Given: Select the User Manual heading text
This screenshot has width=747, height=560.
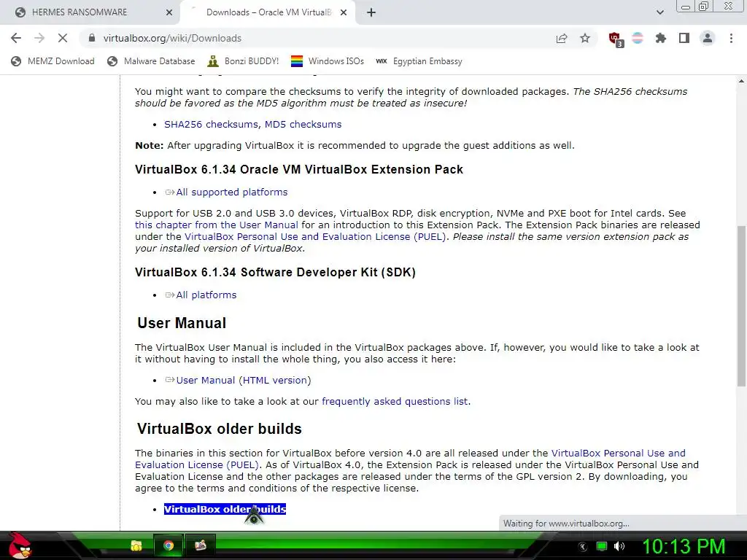Looking at the screenshot, I should coord(182,323).
